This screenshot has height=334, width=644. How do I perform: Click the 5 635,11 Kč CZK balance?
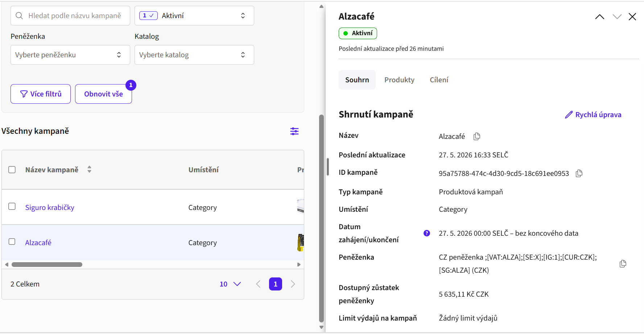[464, 294]
